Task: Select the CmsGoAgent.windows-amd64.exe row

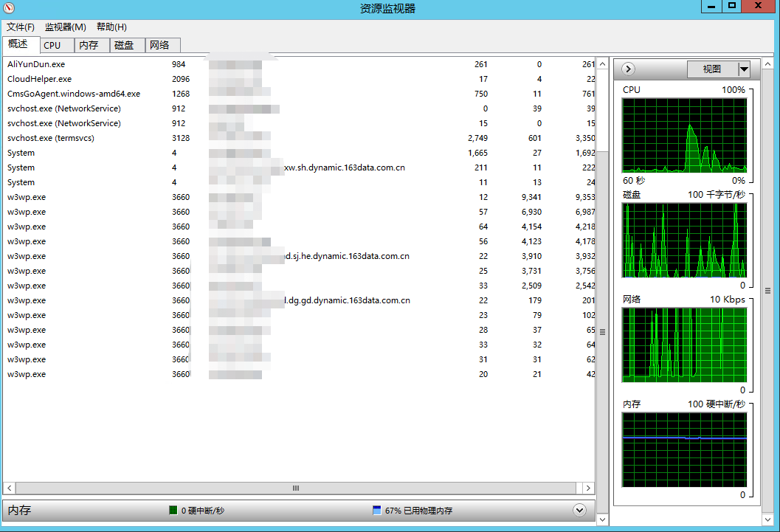Action: (300, 94)
